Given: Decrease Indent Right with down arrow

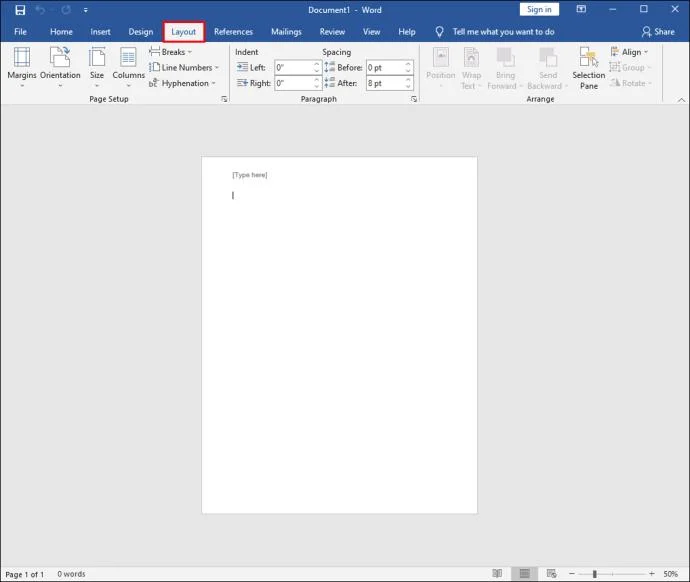Looking at the screenshot, I should pyautogui.click(x=316, y=87).
